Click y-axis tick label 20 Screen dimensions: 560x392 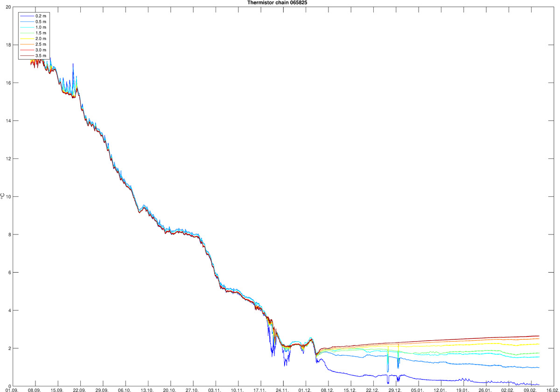point(8,7)
